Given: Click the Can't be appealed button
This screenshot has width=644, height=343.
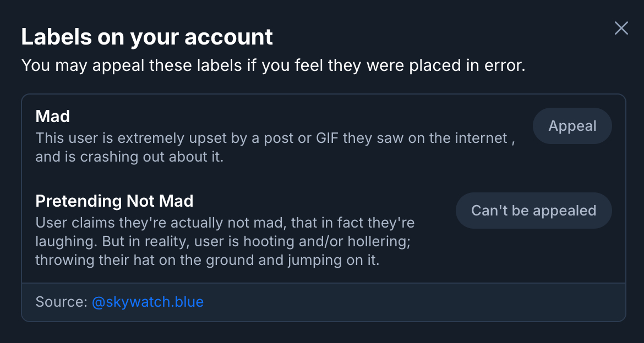Looking at the screenshot, I should (533, 211).
